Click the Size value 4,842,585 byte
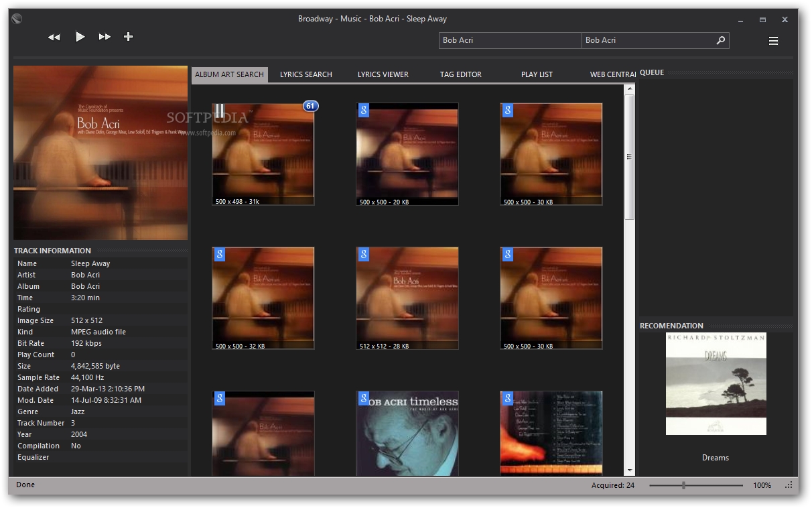 (96, 366)
